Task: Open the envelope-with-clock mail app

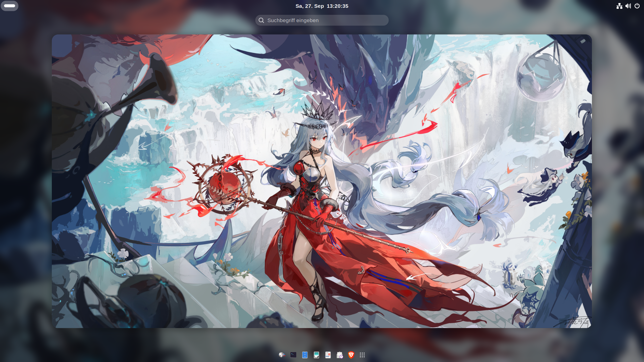Action: 340,355
